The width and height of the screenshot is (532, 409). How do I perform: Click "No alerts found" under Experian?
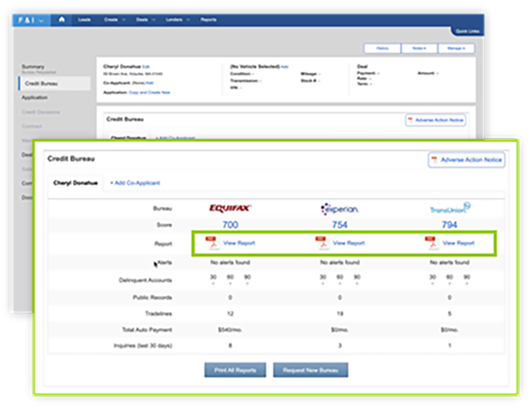[340, 263]
